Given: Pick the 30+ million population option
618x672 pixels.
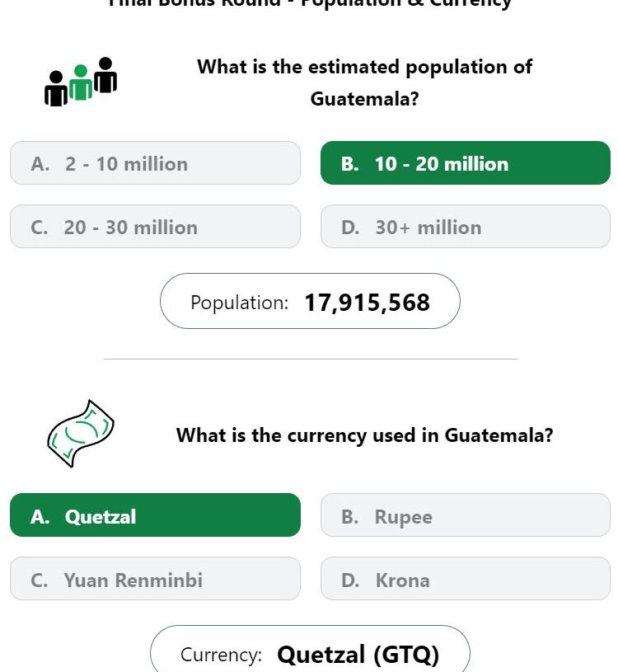Looking at the screenshot, I should (465, 226).
